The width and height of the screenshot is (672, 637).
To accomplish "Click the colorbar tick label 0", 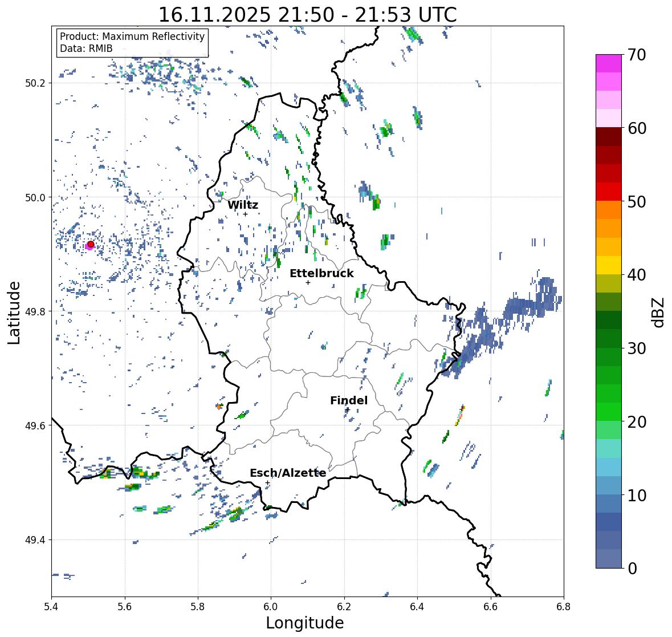I will click(632, 569).
